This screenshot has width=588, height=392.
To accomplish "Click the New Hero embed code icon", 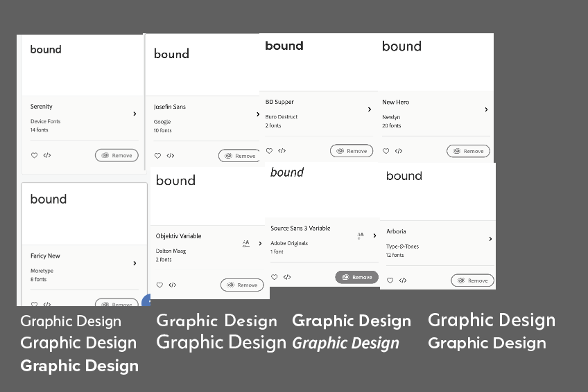I will 399,151.
